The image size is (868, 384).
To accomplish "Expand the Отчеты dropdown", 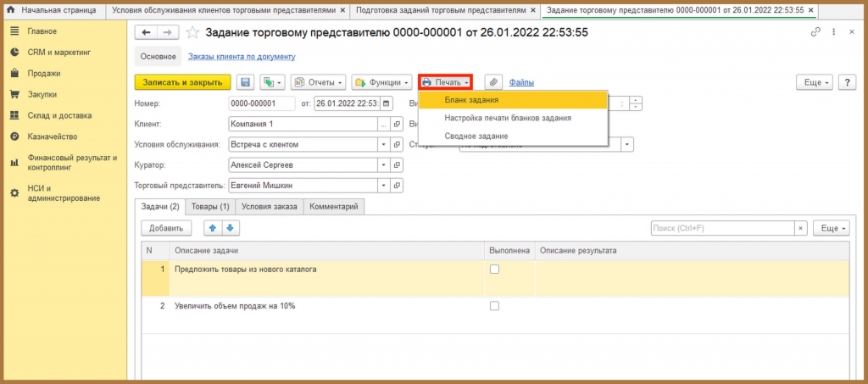I will [319, 82].
